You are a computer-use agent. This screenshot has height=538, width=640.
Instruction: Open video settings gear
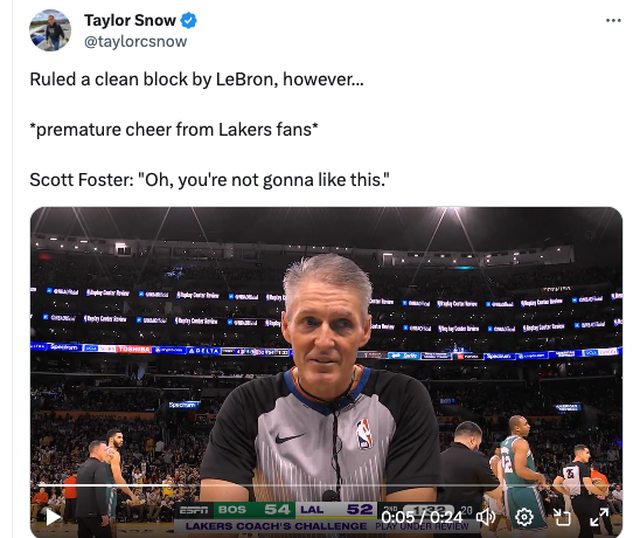[x=524, y=516]
